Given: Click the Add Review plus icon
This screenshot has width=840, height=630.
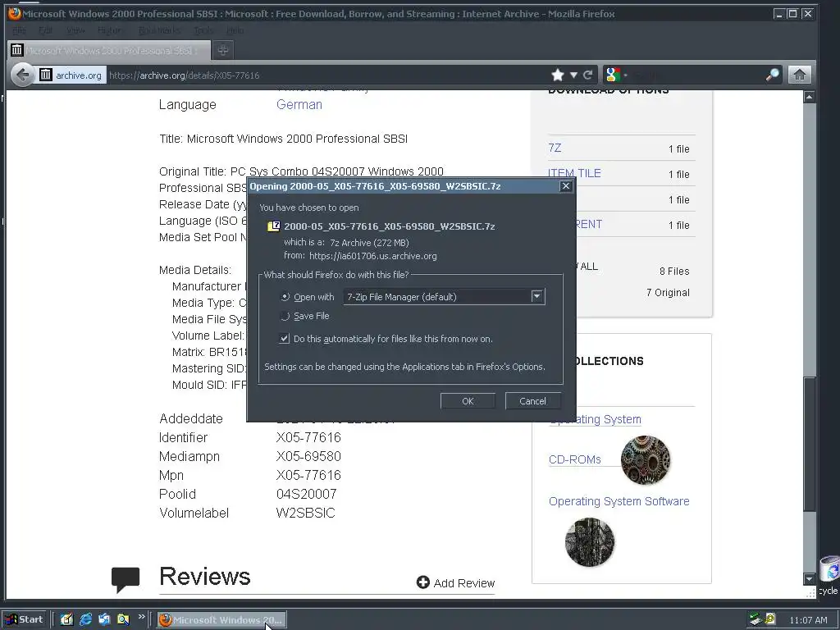Looking at the screenshot, I should pos(422,582).
